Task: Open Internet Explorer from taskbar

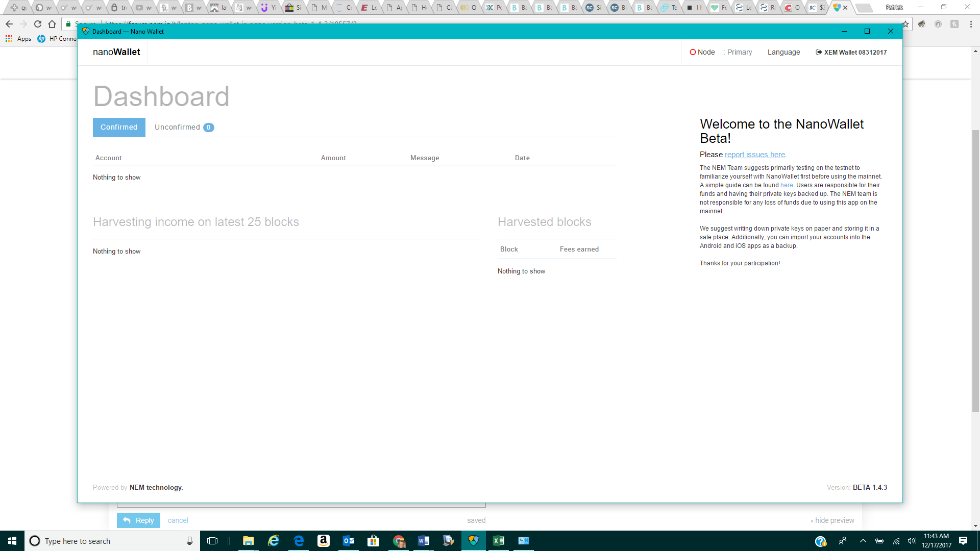Action: coord(274,541)
